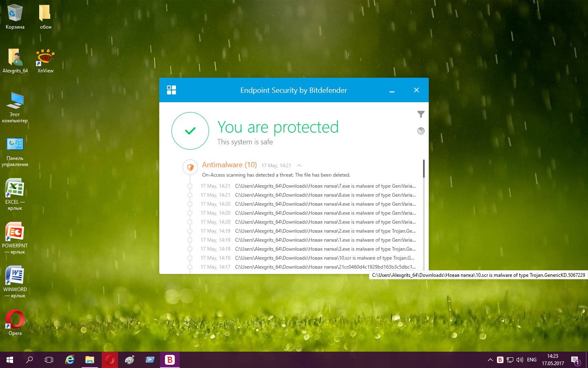
Task: Open the event filter funnel icon
Action: click(x=421, y=114)
